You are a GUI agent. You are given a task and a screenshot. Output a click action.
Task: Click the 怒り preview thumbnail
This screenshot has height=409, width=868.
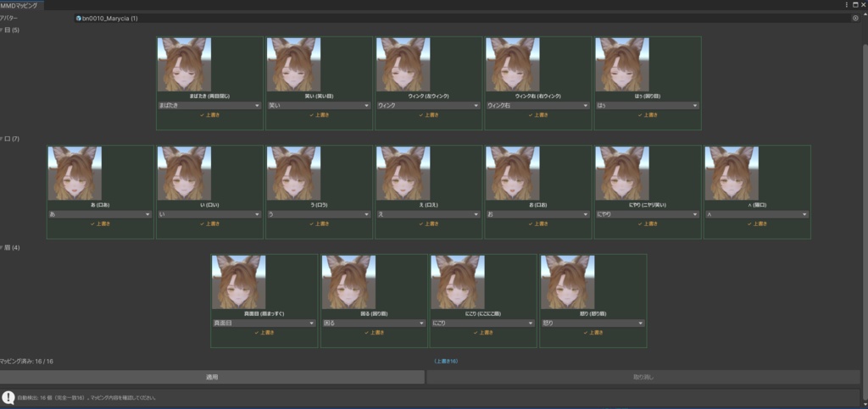[568, 282]
